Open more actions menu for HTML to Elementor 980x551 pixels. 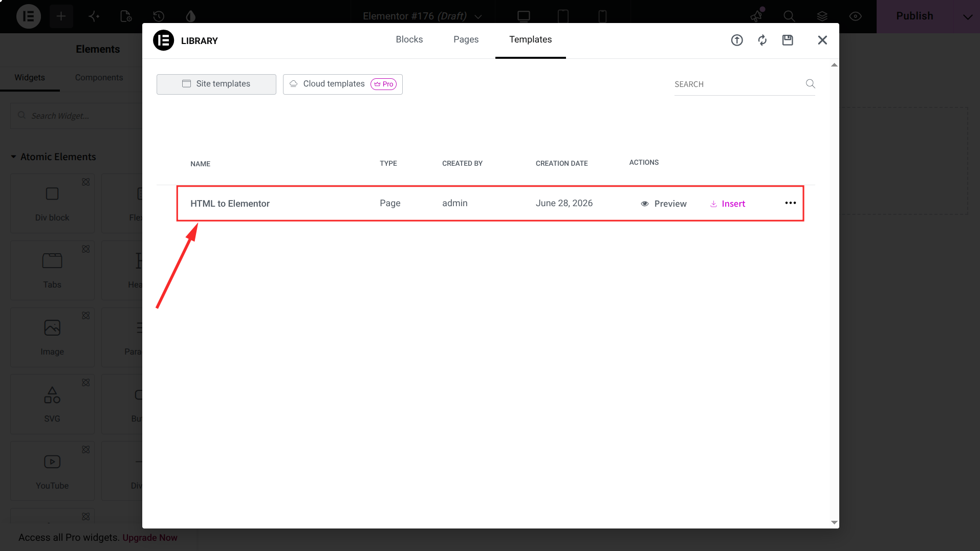[x=790, y=203]
